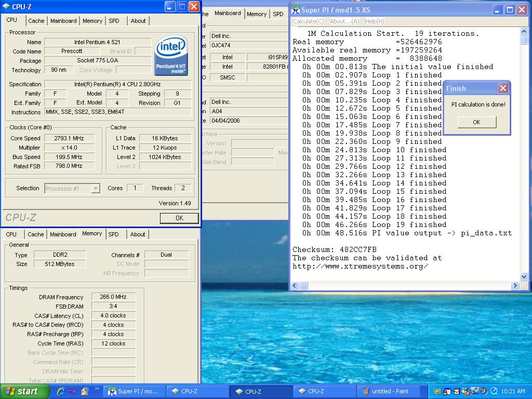Switch to Super PI taskbar button

tap(134, 391)
